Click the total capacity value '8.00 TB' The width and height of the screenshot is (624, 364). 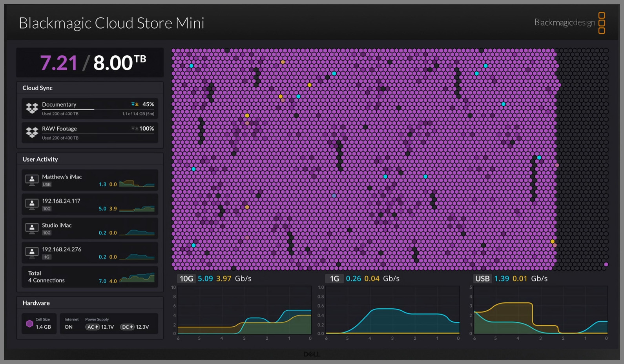[120, 63]
